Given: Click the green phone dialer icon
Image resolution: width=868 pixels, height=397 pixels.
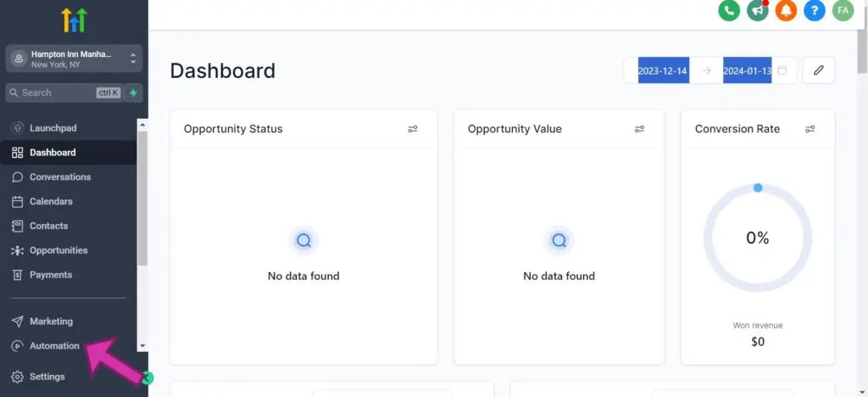Looking at the screenshot, I should (729, 10).
